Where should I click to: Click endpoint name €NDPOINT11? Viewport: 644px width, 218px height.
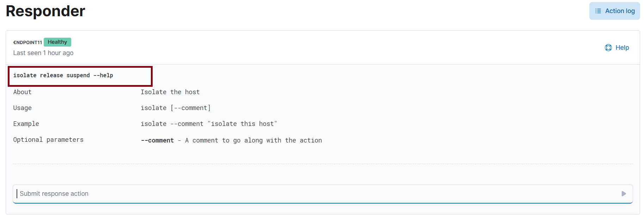pyautogui.click(x=27, y=42)
